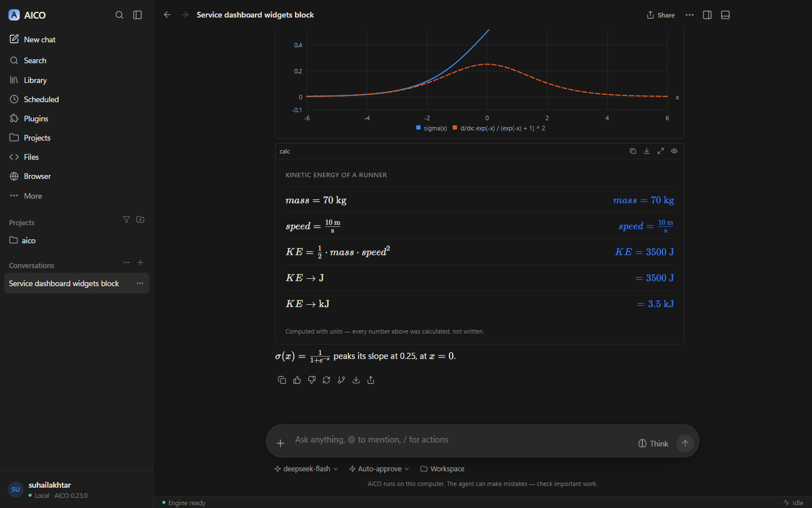Toggle the bottom panel
This screenshot has height=508, width=812.
[725, 15]
